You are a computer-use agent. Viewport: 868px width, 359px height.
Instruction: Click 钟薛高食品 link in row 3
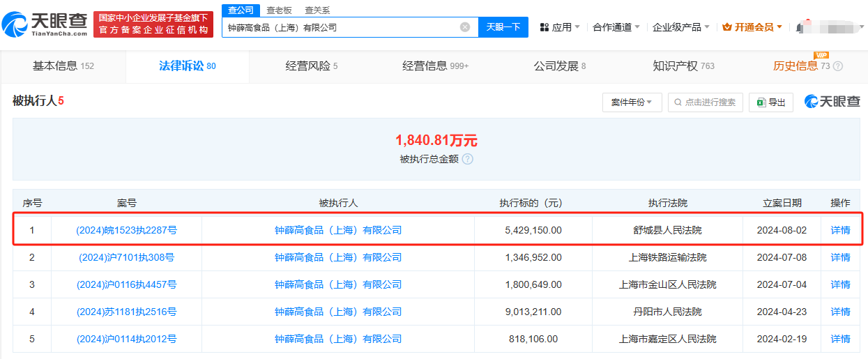pos(338,284)
